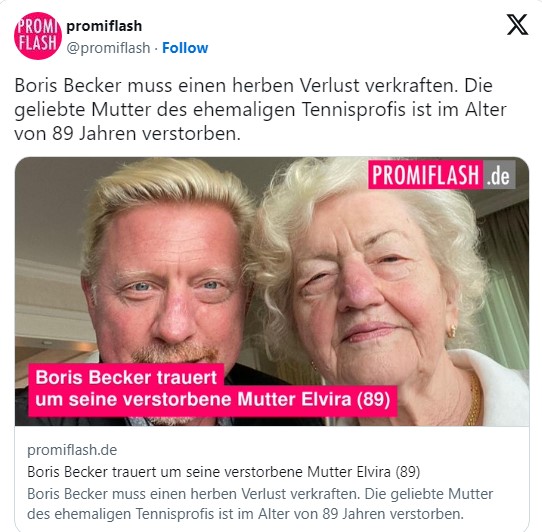542x532 pixels.
Task: Follow the promiflash account
Action: 185,48
